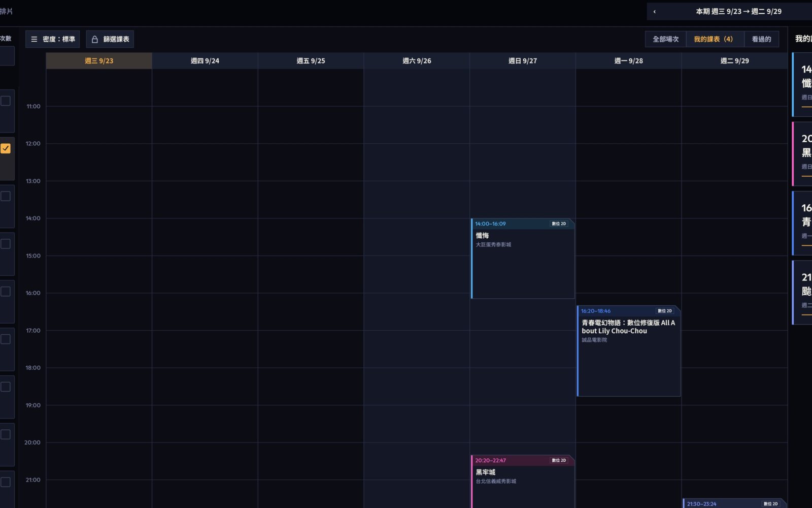Click the 本期 週三 9/23 → 週二 9/29 period label
The width and height of the screenshot is (812, 508).
point(738,11)
